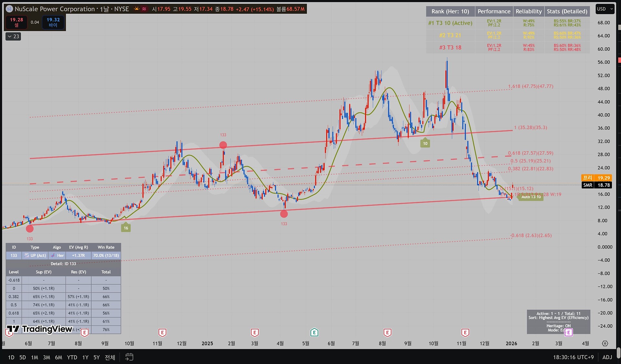Image resolution: width=621 pixels, height=364 pixels.
Task: Select the 5Y time range
Action: tap(97, 357)
